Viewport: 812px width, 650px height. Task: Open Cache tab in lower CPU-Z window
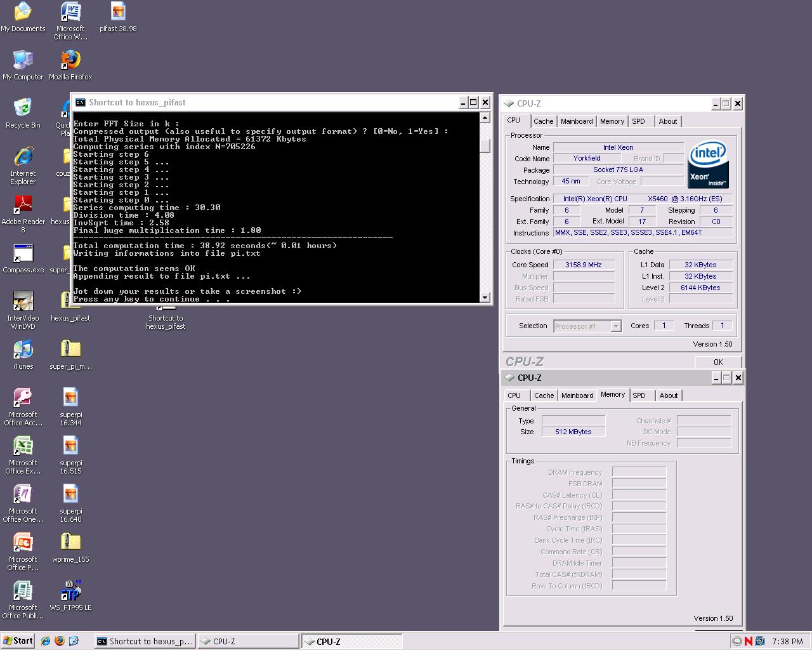pos(544,395)
